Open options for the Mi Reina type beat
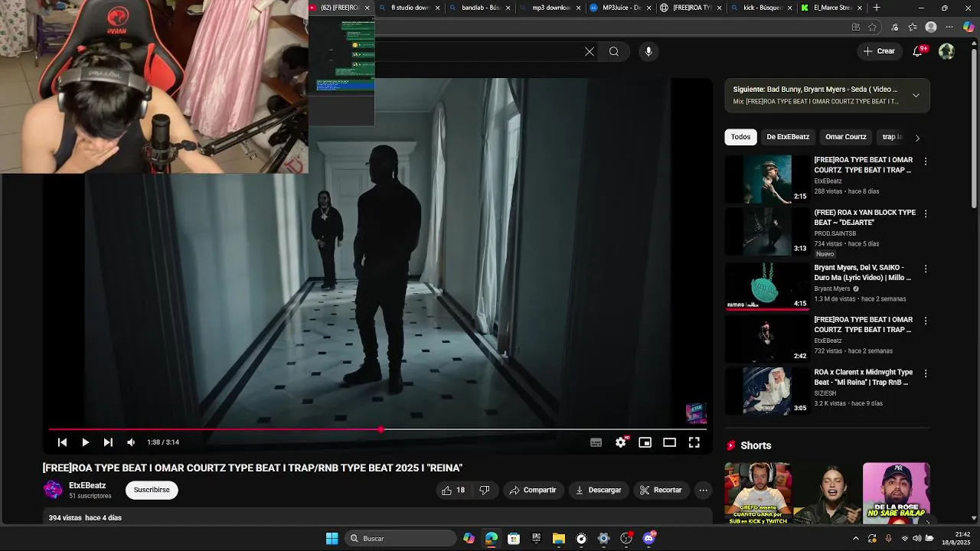The image size is (980, 551). click(x=926, y=373)
